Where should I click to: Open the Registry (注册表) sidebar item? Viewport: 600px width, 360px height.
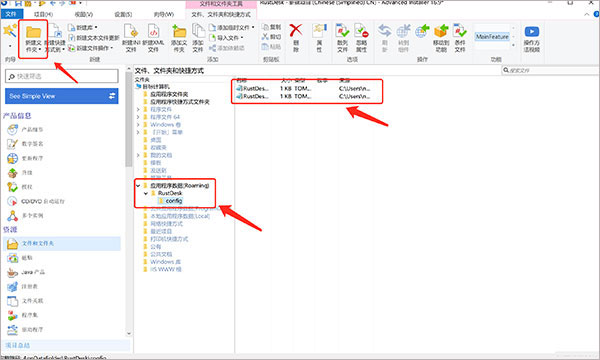point(23,286)
